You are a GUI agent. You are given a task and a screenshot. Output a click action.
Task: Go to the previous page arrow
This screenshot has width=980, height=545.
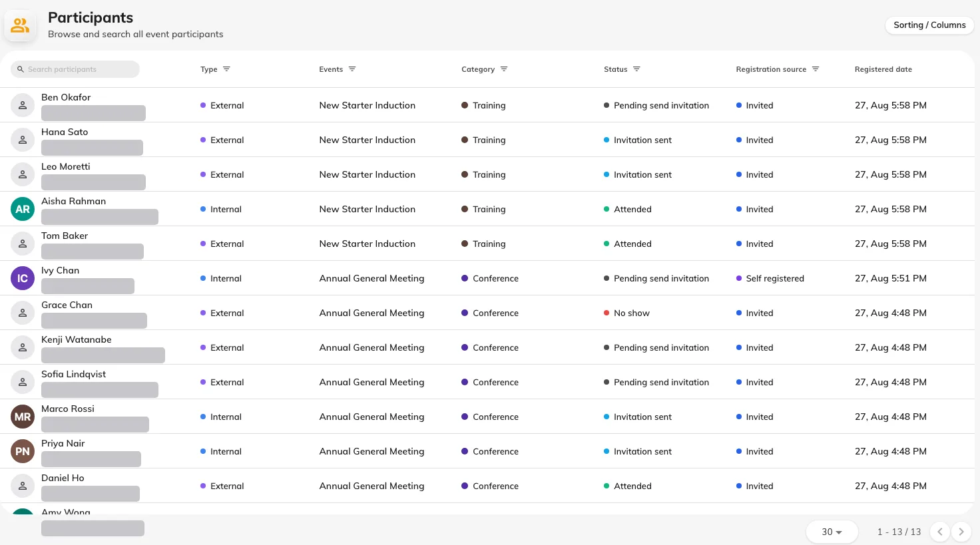pyautogui.click(x=939, y=532)
